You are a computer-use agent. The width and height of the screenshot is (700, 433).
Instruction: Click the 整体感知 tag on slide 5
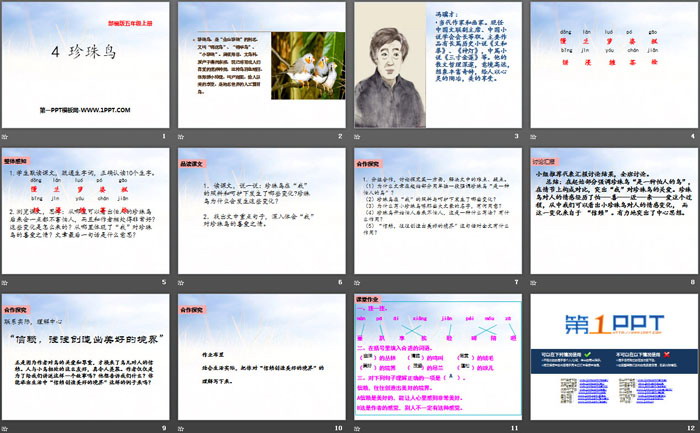[x=16, y=161]
